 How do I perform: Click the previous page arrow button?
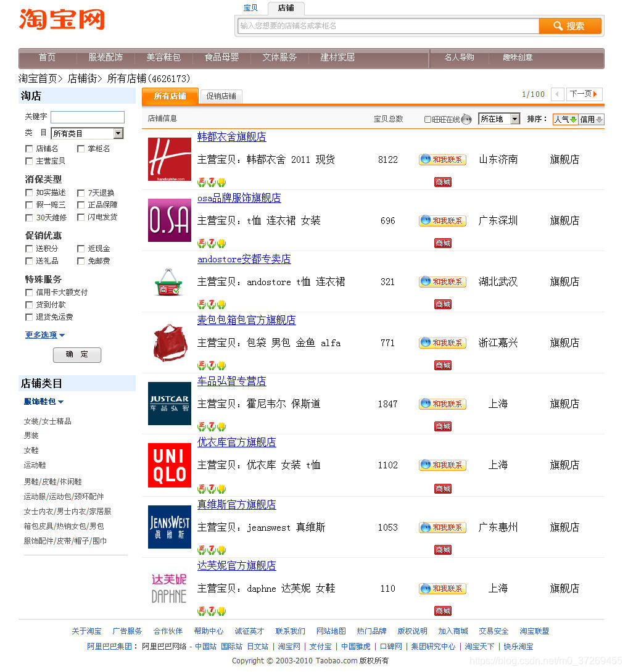tap(557, 94)
